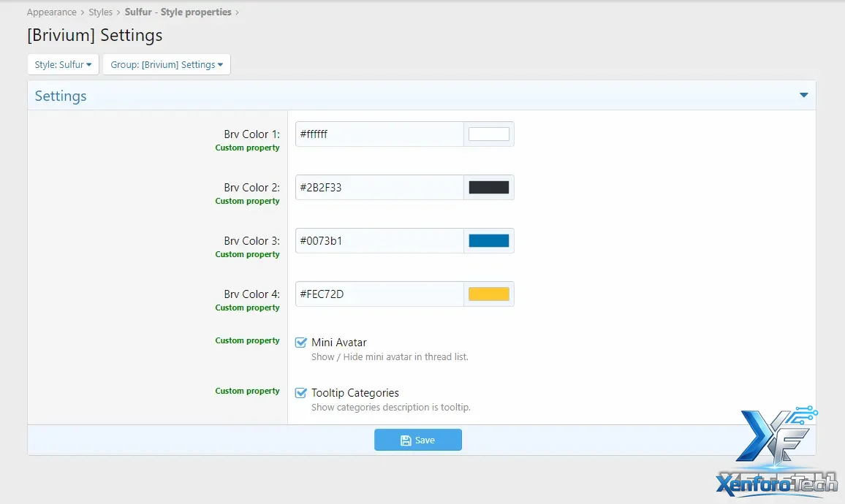The height and width of the screenshot is (504, 845).
Task: Click the white Brv Color 1 swatch
Action: 488,134
